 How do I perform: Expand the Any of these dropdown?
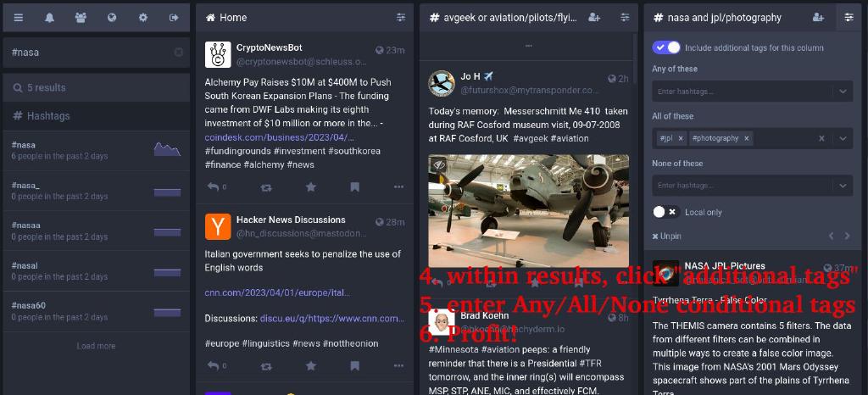pos(843,92)
